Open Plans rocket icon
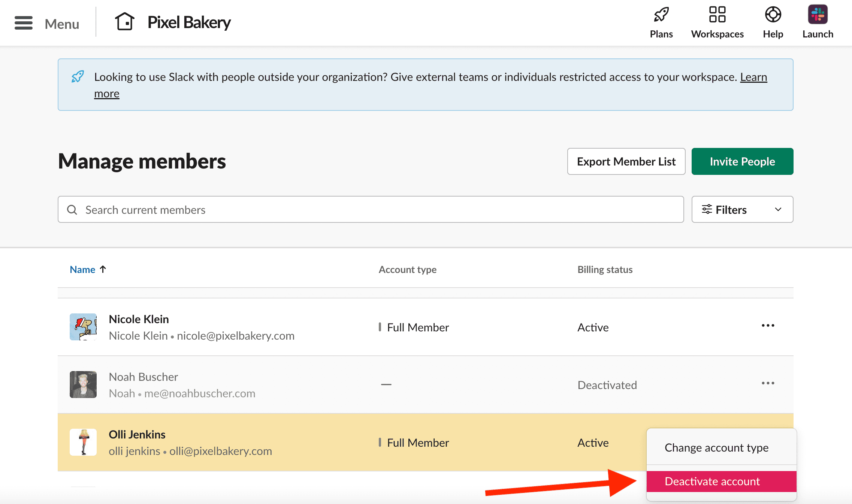 tap(661, 15)
